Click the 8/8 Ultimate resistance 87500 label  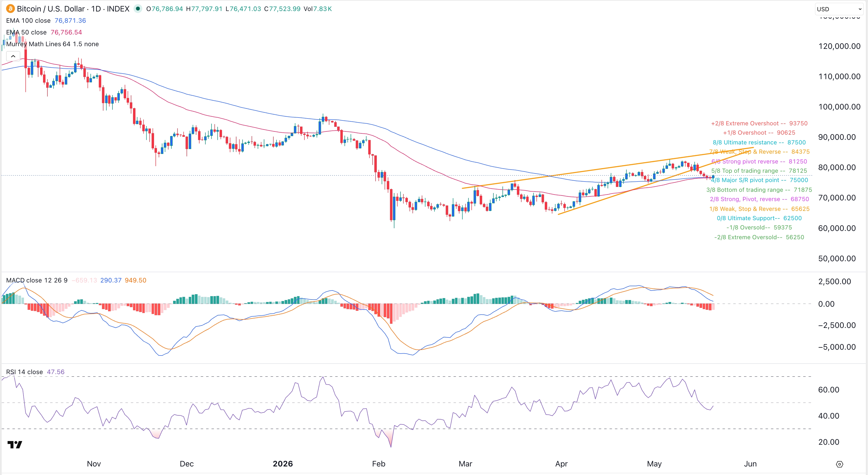point(759,143)
